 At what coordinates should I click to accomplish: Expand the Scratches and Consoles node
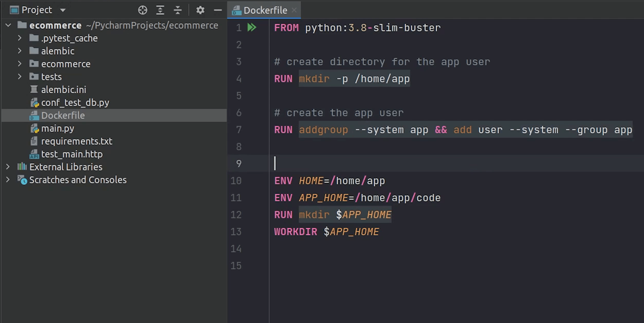[x=8, y=180]
